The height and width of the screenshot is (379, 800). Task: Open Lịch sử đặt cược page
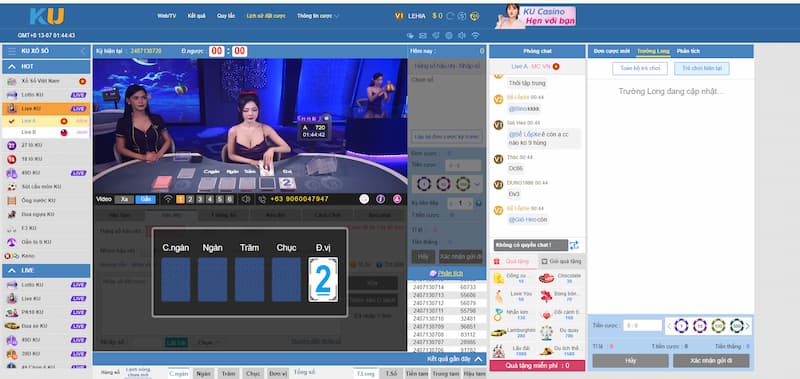pos(266,16)
